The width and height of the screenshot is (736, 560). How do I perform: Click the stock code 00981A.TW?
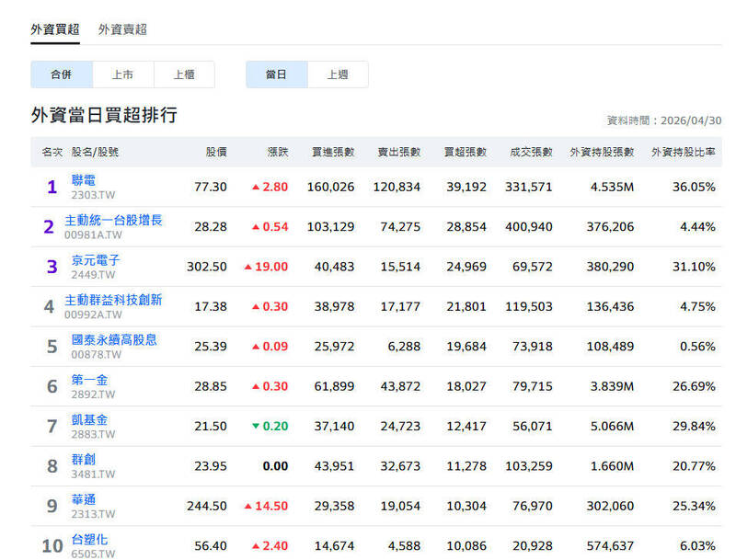coord(93,235)
